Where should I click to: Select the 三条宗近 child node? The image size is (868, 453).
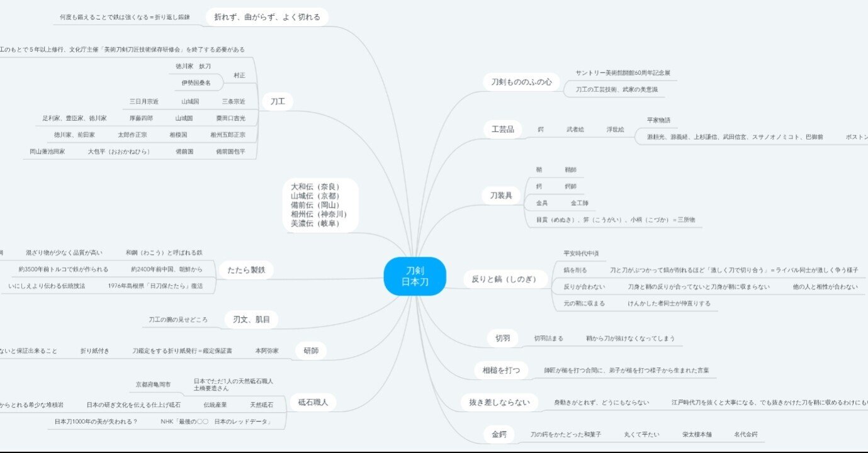click(x=234, y=101)
